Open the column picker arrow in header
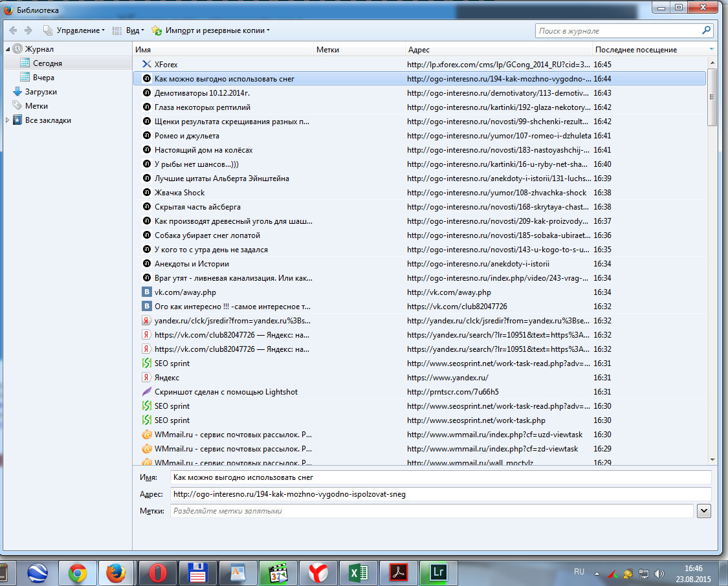 pyautogui.click(x=712, y=49)
